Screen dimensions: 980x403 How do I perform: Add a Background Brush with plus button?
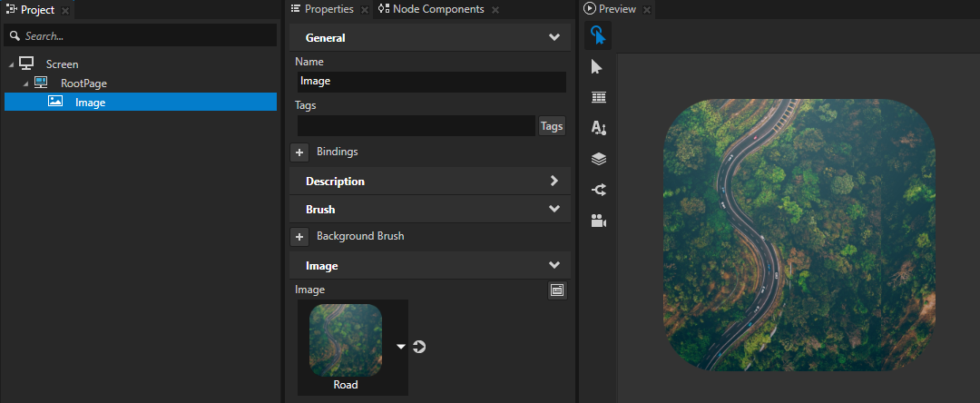click(x=299, y=236)
